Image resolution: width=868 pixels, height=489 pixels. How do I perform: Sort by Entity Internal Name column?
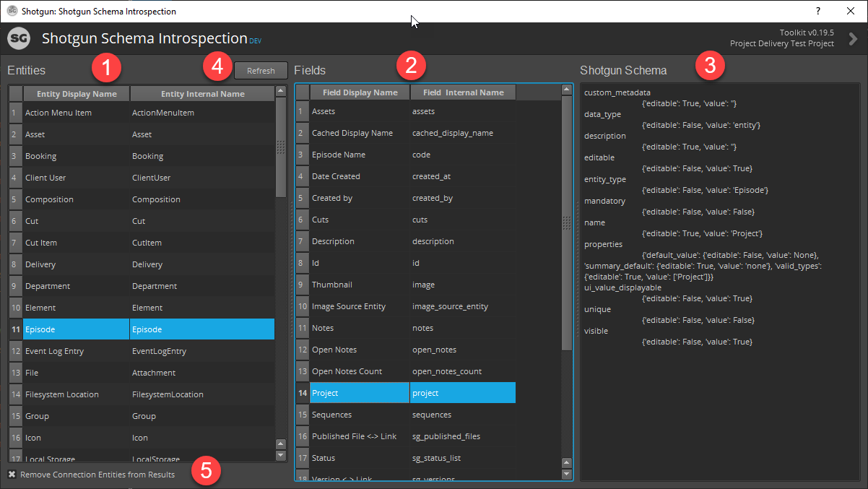click(x=202, y=94)
